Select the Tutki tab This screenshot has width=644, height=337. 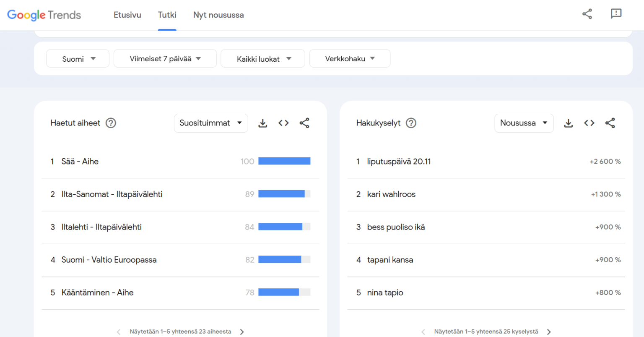click(167, 15)
